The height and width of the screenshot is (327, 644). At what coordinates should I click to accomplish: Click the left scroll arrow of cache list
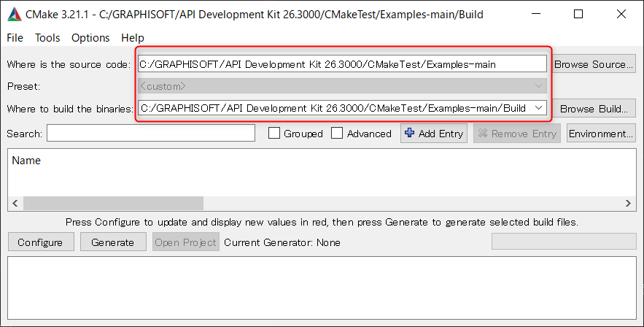15,204
